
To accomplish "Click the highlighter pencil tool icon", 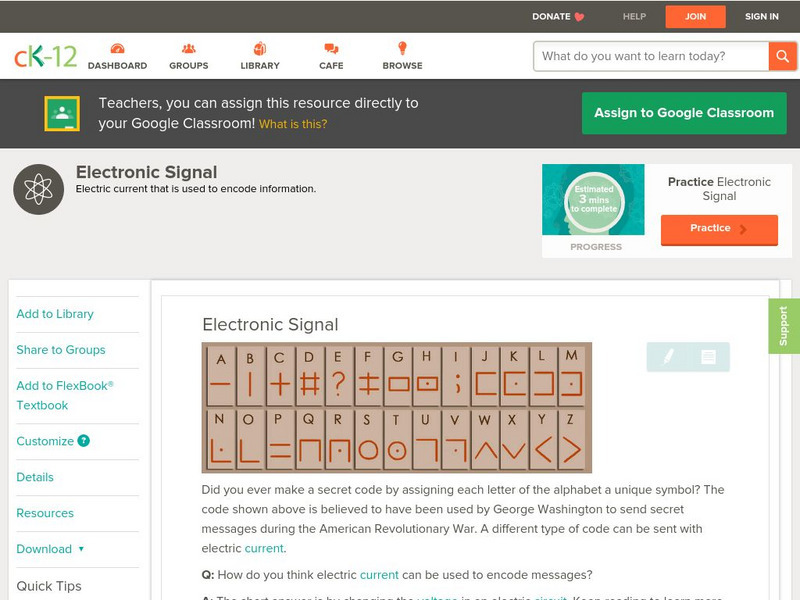I will click(x=668, y=357).
